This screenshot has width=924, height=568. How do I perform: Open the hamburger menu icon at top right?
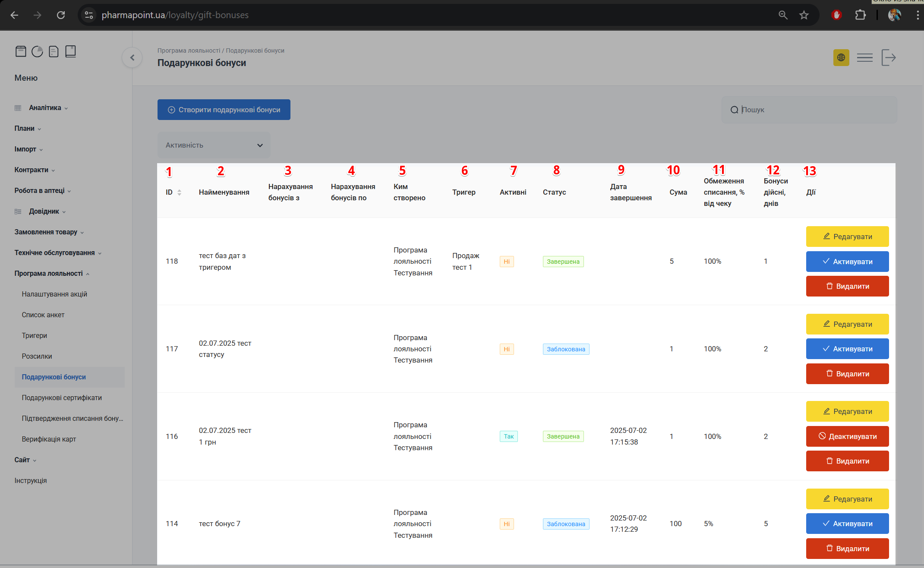tap(864, 57)
